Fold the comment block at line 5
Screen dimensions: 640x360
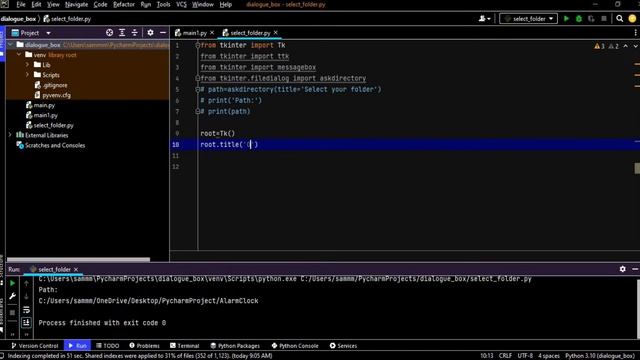click(198, 89)
